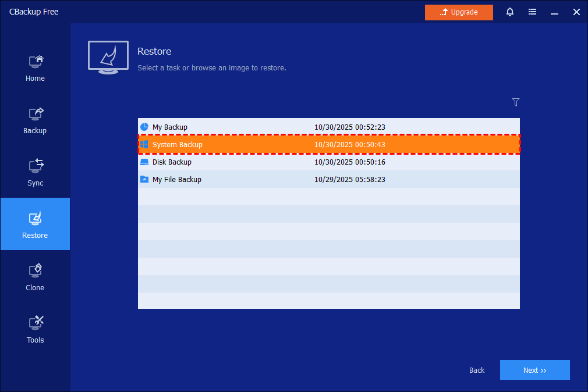This screenshot has height=392, width=588.
Task: Minimize the CBackup window
Action: (554, 12)
